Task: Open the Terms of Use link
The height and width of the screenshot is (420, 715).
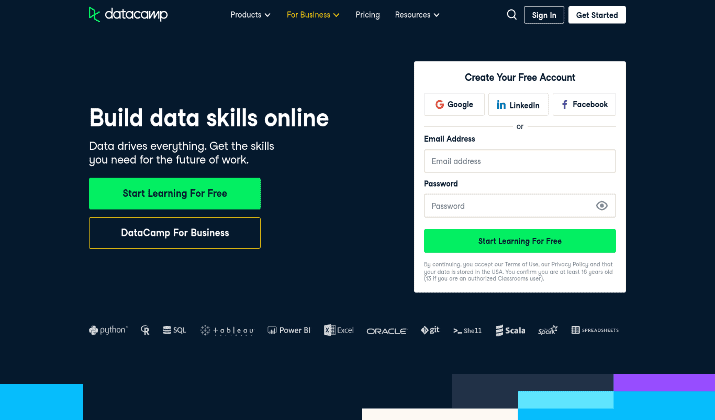Action: [521, 264]
